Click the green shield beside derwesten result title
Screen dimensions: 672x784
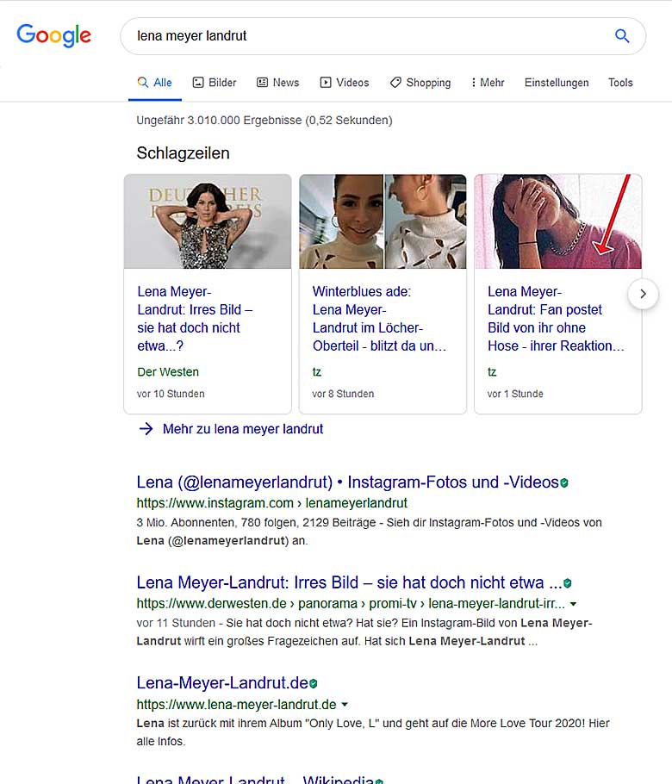click(x=568, y=583)
